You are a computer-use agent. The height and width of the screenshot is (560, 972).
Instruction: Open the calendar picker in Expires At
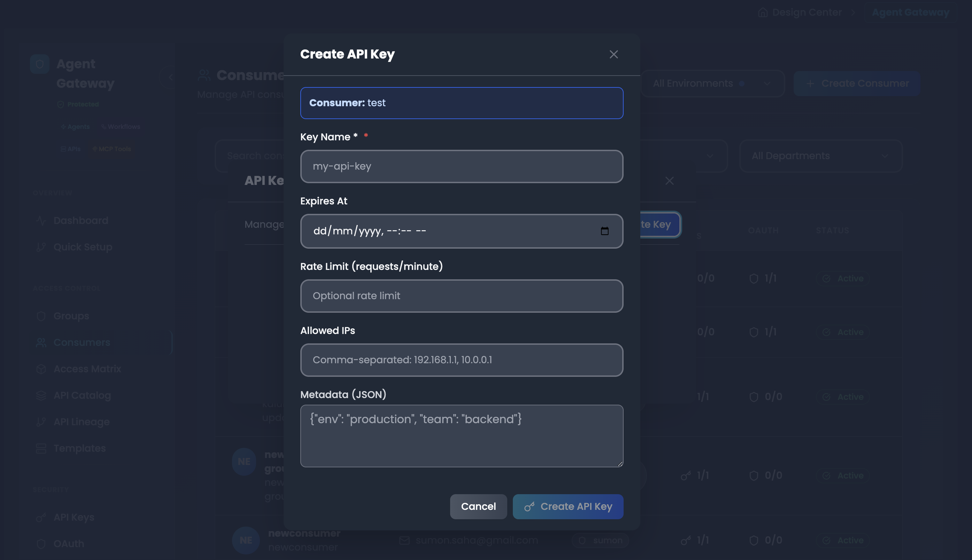tap(604, 231)
